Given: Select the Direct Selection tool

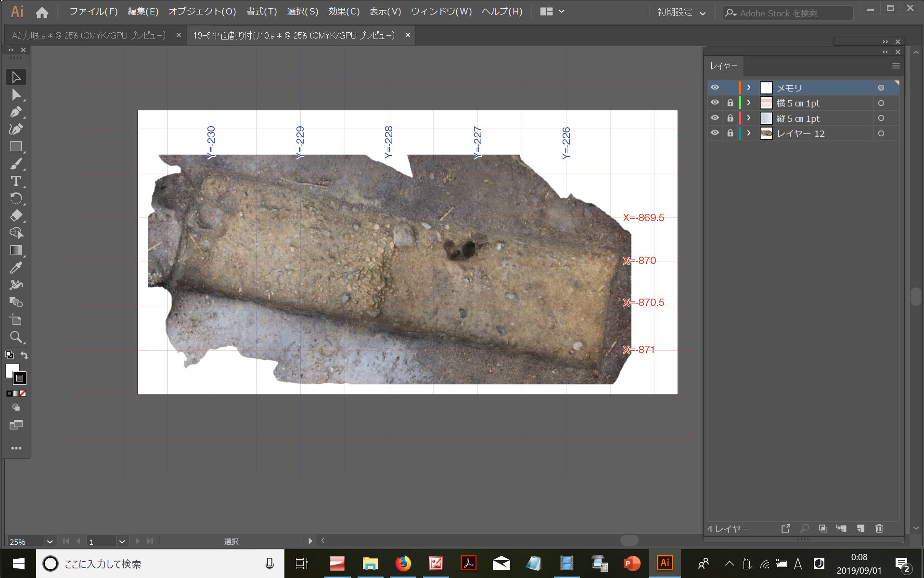Looking at the screenshot, I should [15, 94].
